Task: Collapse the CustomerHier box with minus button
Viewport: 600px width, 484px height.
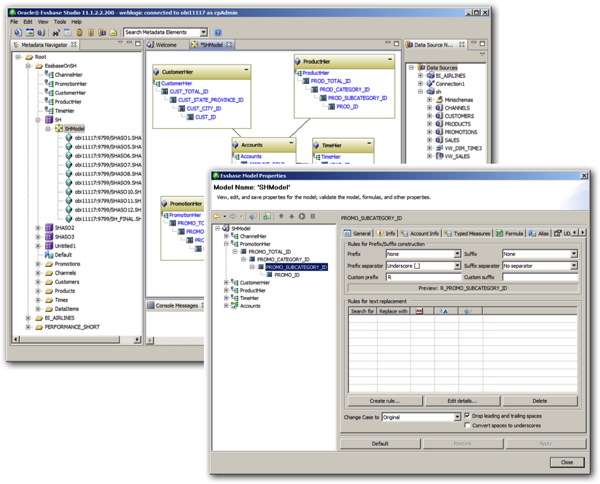Action: [x=246, y=70]
